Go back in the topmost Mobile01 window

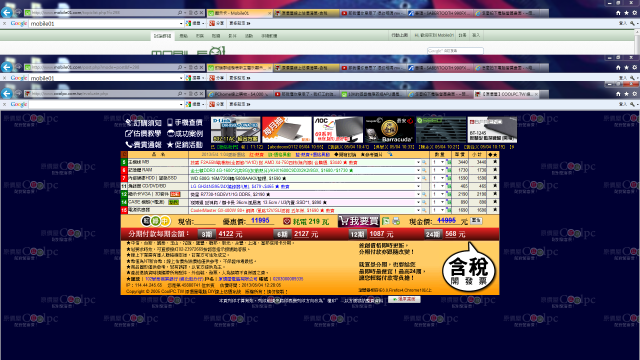pyautogui.click(x=7, y=13)
